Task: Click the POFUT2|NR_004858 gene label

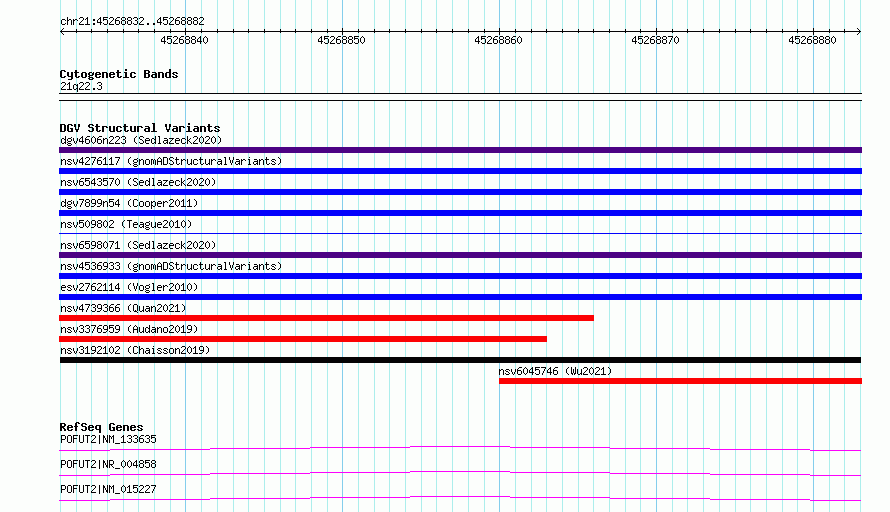Action: coord(108,464)
